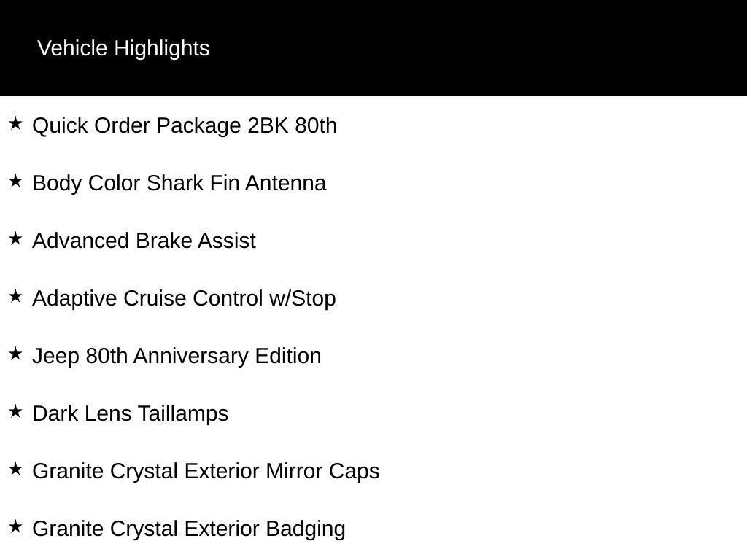This screenshot has width=747, height=560.
Task: Select the Vehicle Highlights heading
Action: [123, 49]
